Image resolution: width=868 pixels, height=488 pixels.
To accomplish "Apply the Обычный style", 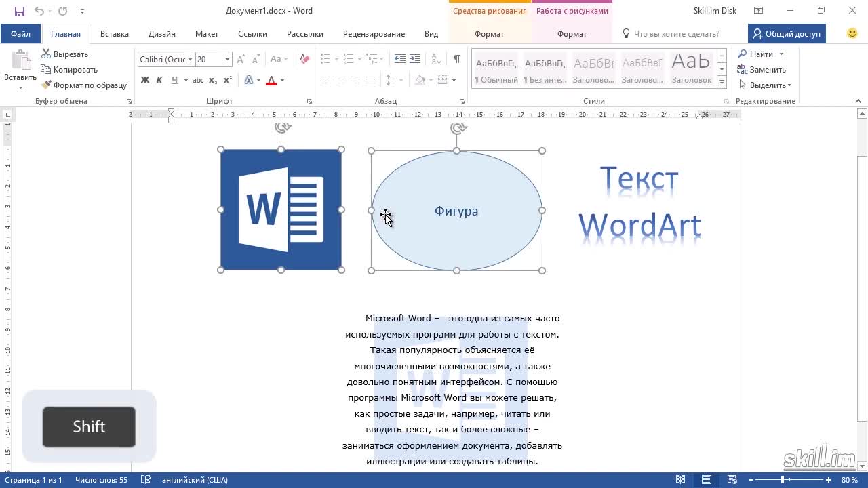I will click(x=496, y=69).
